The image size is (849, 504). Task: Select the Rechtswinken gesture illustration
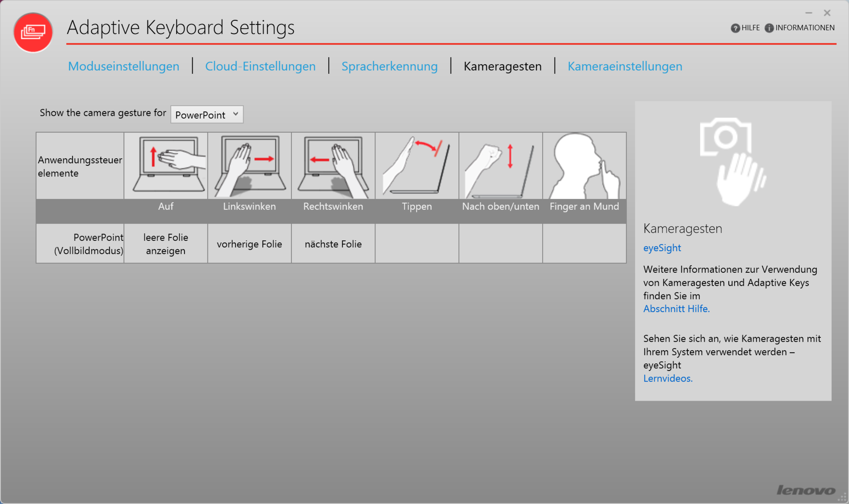[x=333, y=165]
